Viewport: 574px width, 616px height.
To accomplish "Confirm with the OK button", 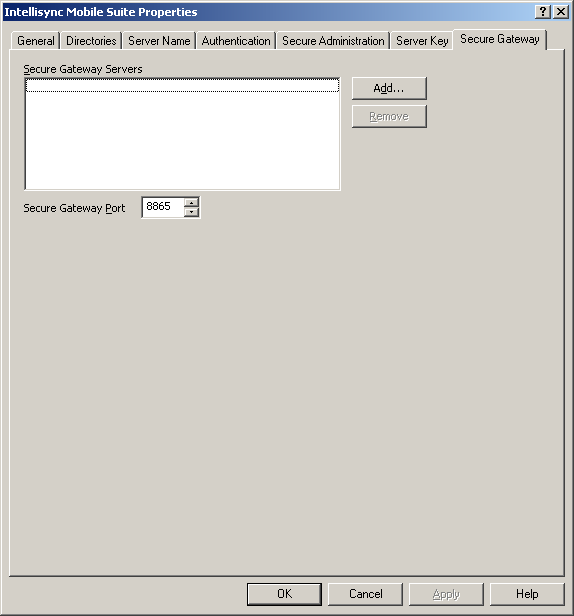I will pyautogui.click(x=284, y=594).
